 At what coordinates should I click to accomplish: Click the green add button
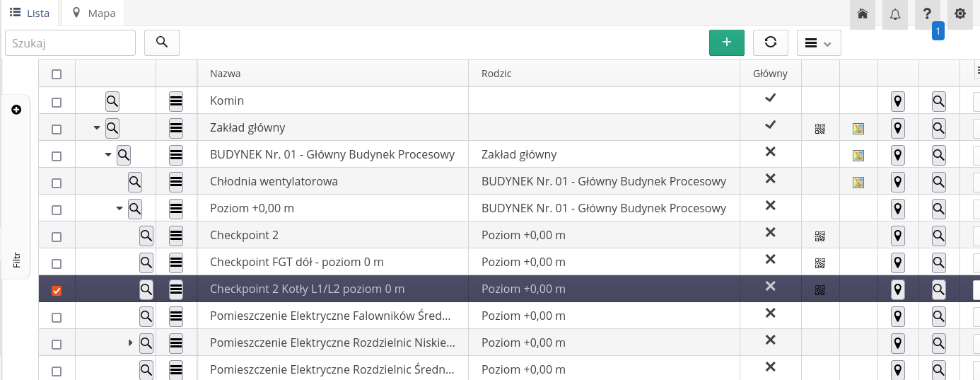point(727,42)
